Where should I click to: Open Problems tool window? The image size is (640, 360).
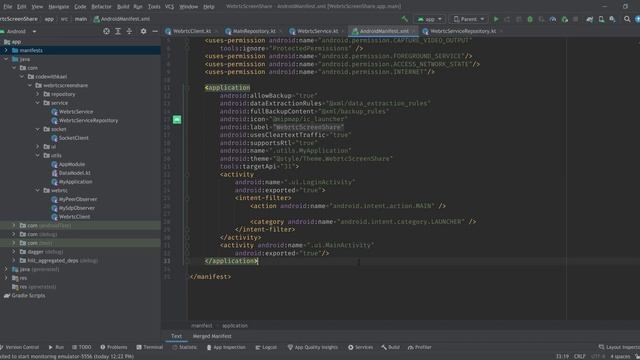(114, 347)
